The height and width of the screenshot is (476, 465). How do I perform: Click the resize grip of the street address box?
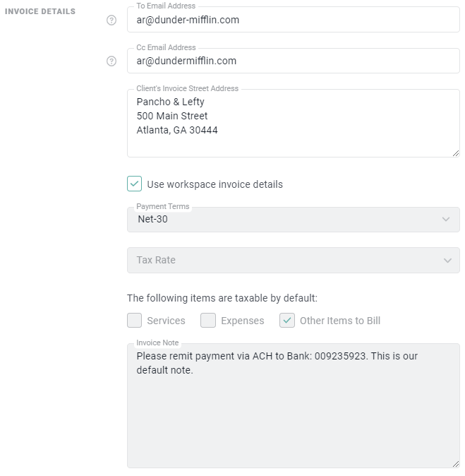[x=456, y=153]
